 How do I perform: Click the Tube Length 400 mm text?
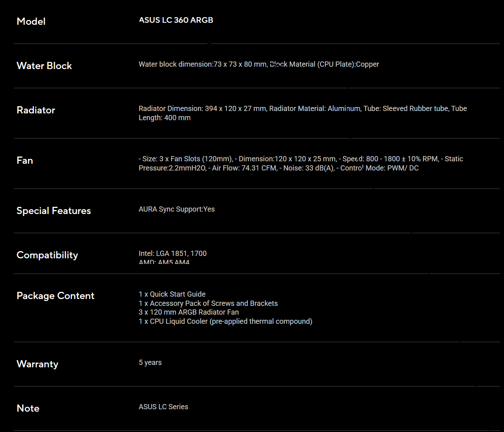tap(165, 118)
